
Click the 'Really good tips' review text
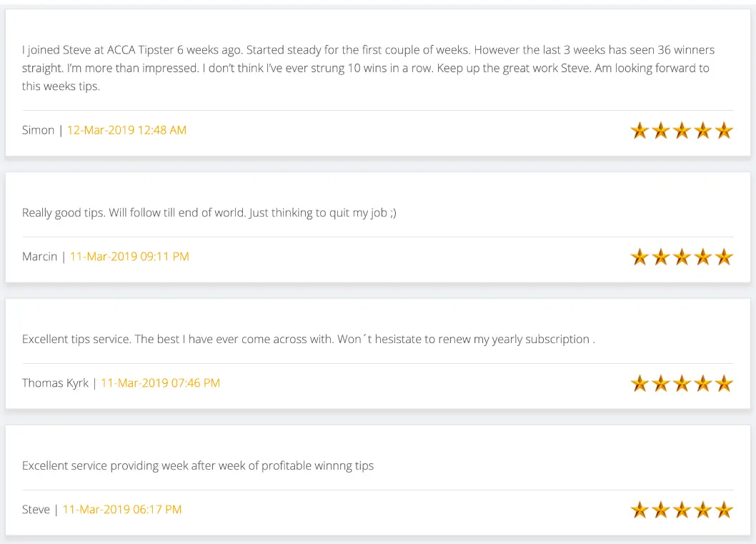coord(209,213)
